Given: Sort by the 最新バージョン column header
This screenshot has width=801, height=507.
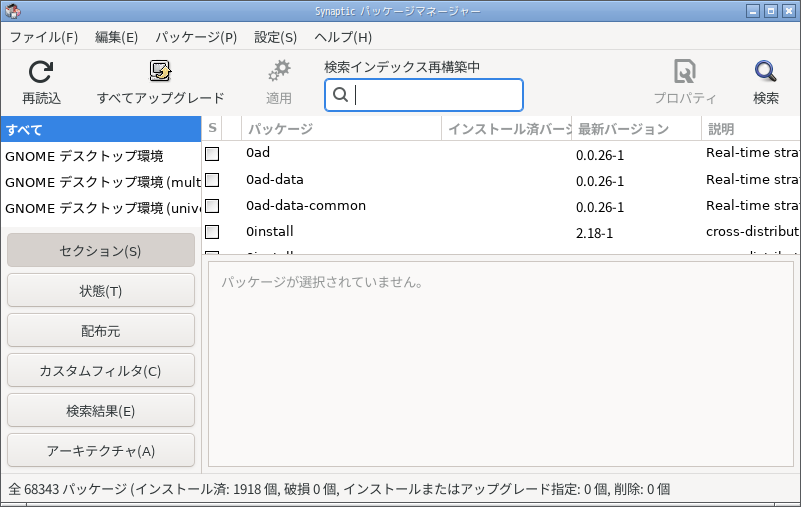Looking at the screenshot, I should pos(637,128).
